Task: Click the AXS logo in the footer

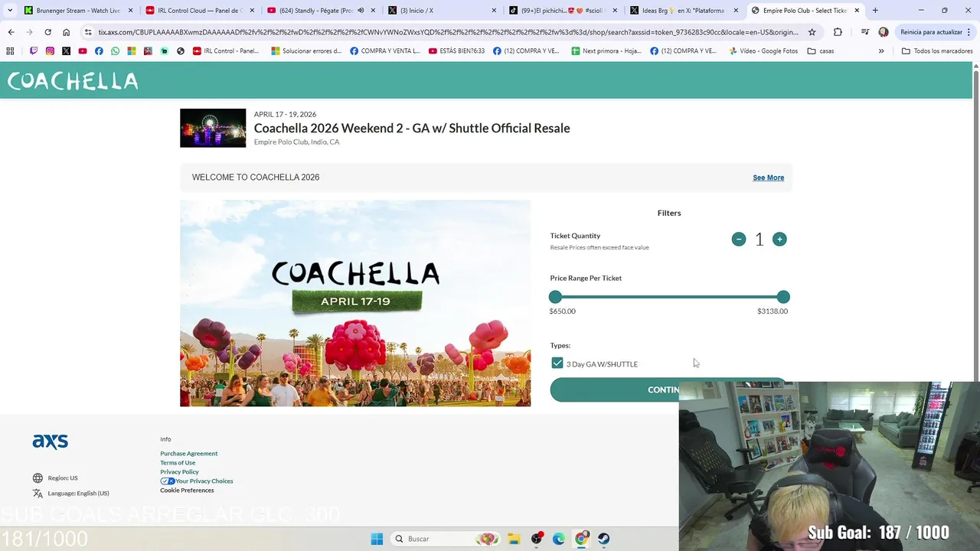Action: click(50, 442)
